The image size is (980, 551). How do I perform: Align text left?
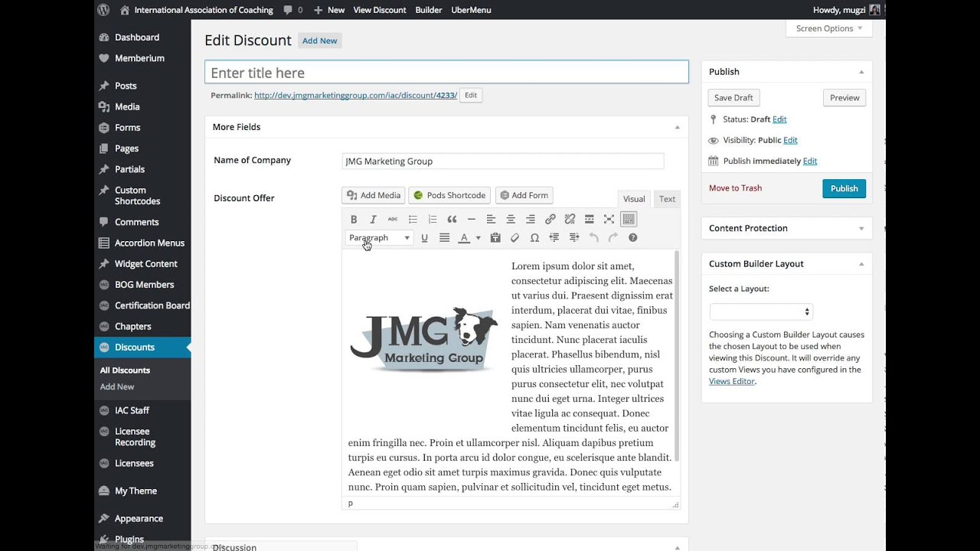click(491, 220)
